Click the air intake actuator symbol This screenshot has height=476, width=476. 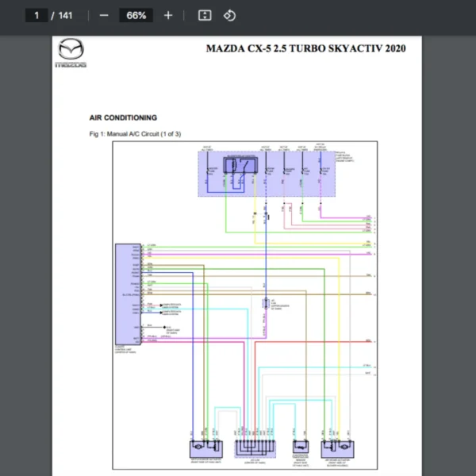tap(336, 447)
